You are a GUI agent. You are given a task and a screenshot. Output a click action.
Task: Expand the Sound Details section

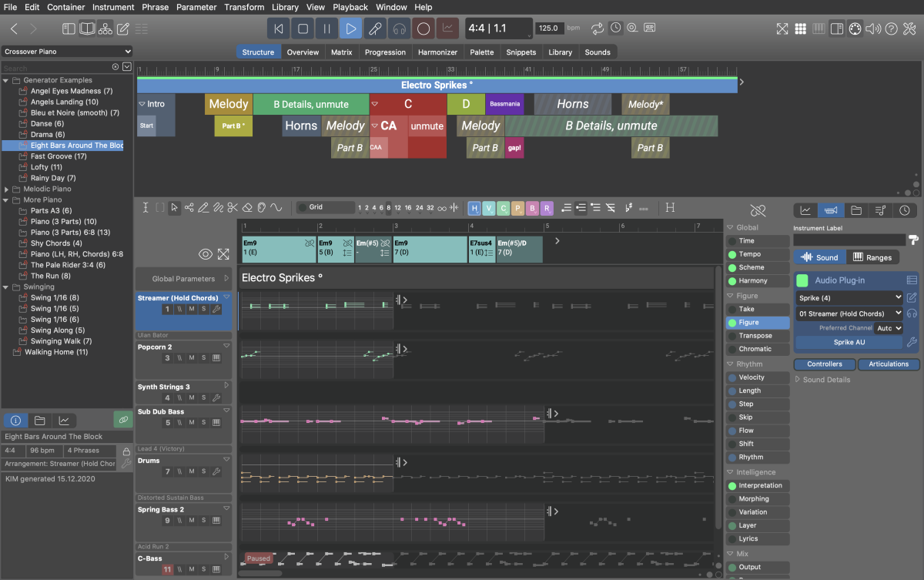[798, 380]
